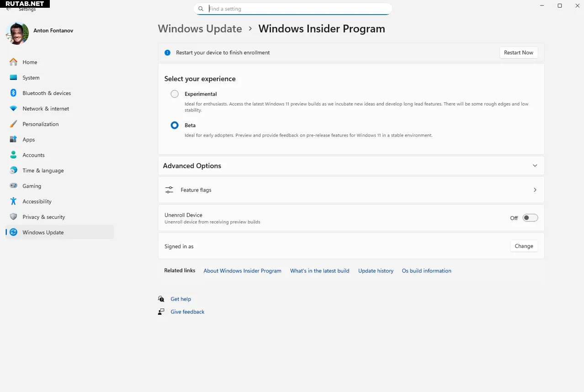Select the Experimental radio button
Screen dimensions: 584x392
(x=175, y=94)
